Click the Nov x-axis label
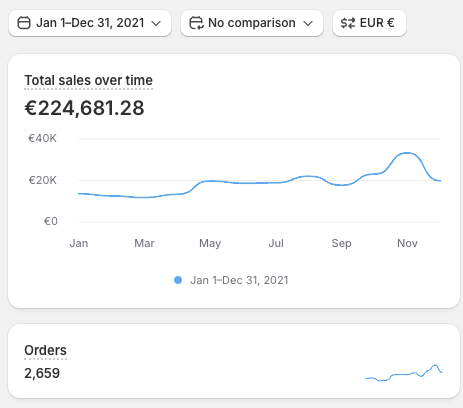 pyautogui.click(x=407, y=243)
